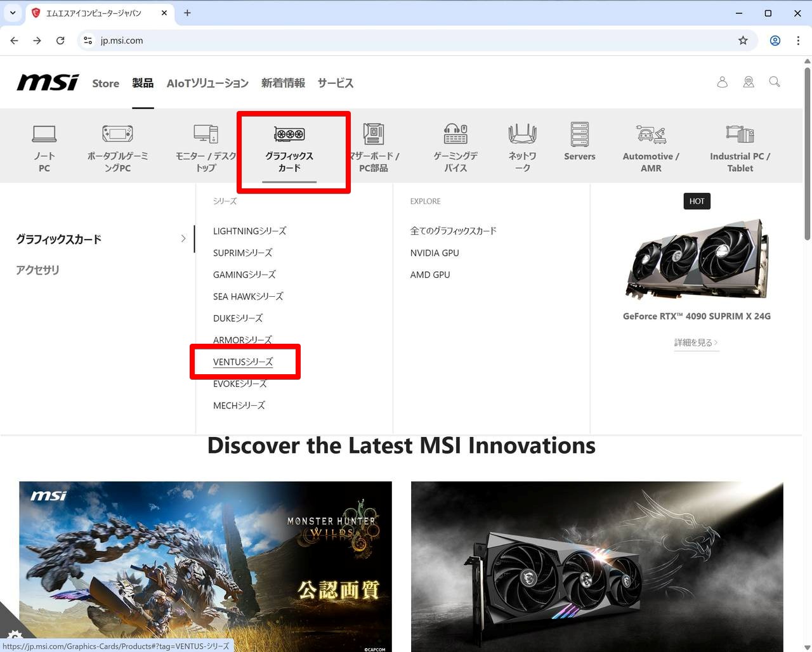The width and height of the screenshot is (812, 652).
Task: Open the マザーボード / PC部品 category
Action: pyautogui.click(x=374, y=148)
